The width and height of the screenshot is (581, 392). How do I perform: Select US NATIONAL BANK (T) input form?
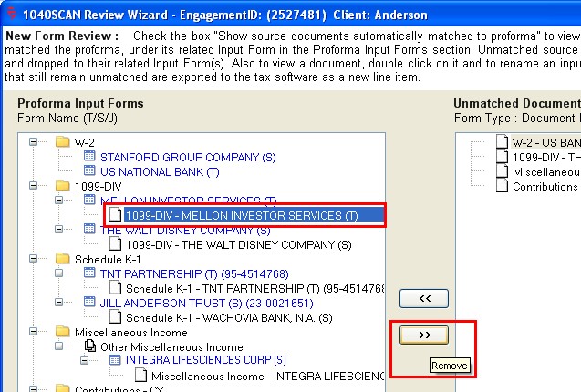(x=160, y=172)
